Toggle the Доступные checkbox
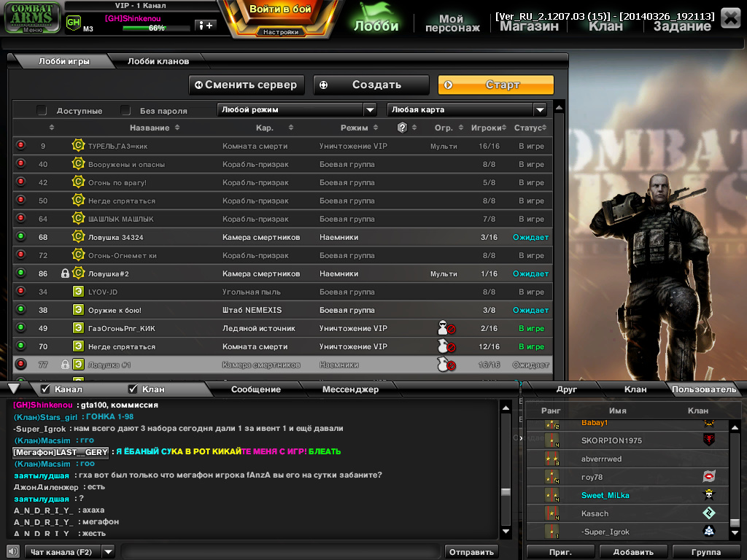747x560 pixels. [42, 111]
